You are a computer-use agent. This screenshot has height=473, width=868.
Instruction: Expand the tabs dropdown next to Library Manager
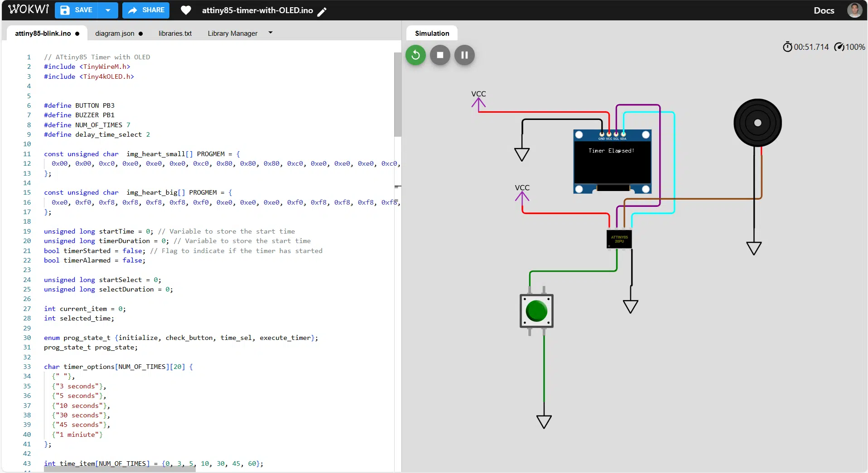click(x=270, y=33)
